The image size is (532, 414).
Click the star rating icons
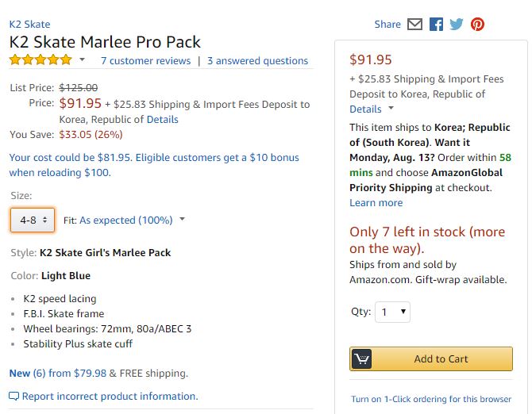coord(40,60)
